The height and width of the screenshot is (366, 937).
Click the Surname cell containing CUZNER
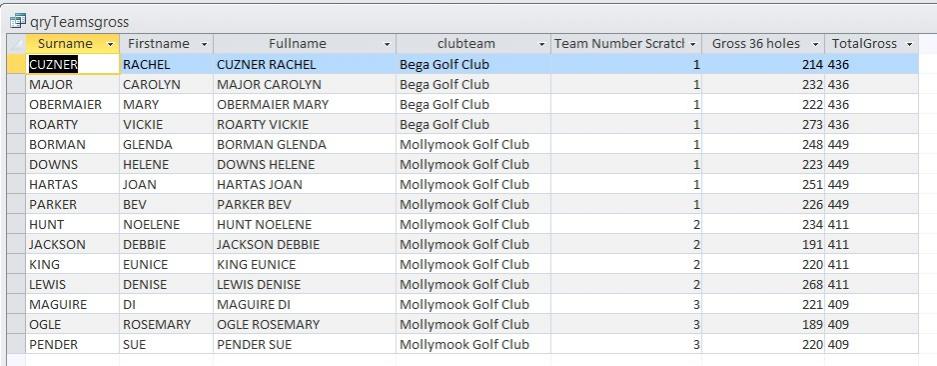coord(72,65)
